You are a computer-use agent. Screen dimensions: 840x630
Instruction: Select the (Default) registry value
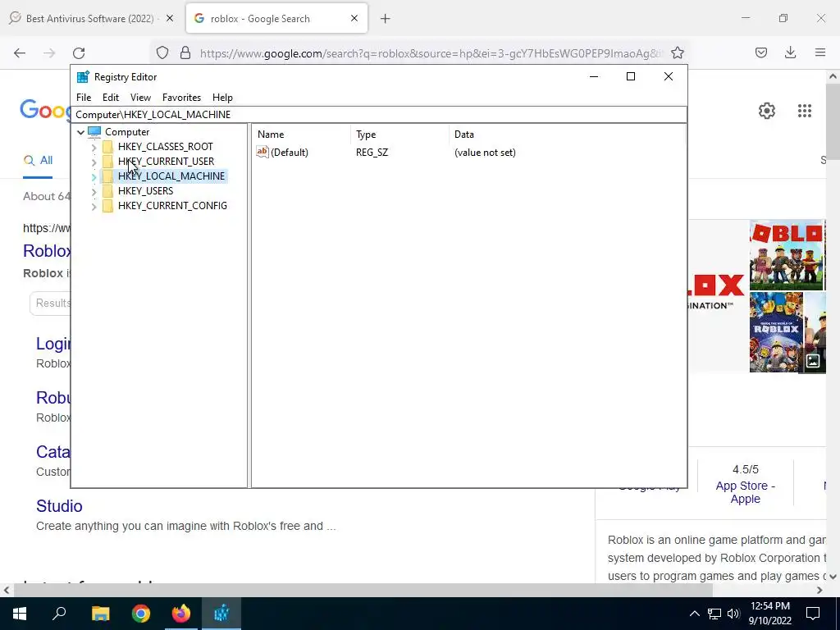[x=290, y=153]
